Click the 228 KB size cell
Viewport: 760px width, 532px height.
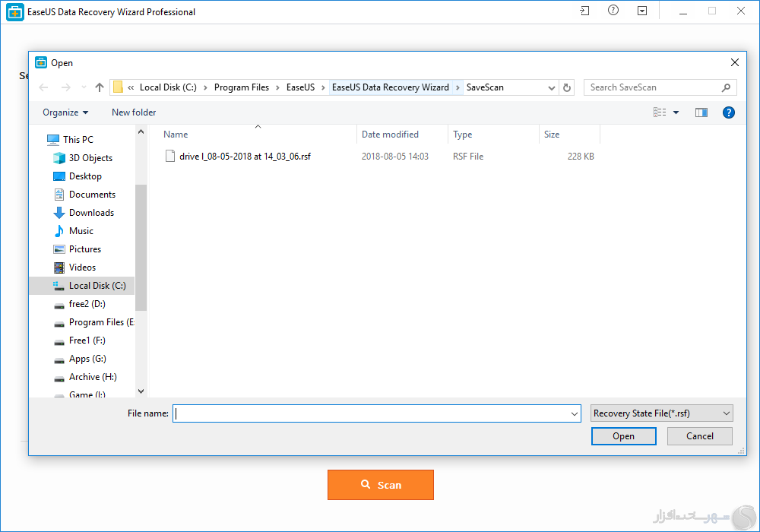[581, 157]
